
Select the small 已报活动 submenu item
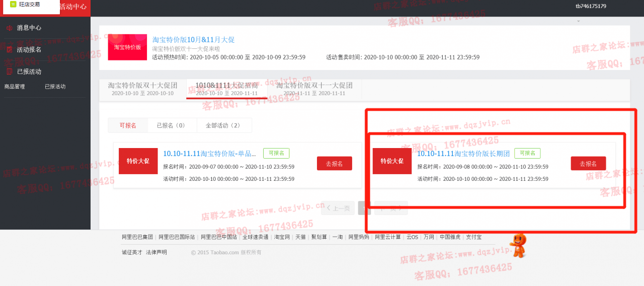[x=55, y=87]
